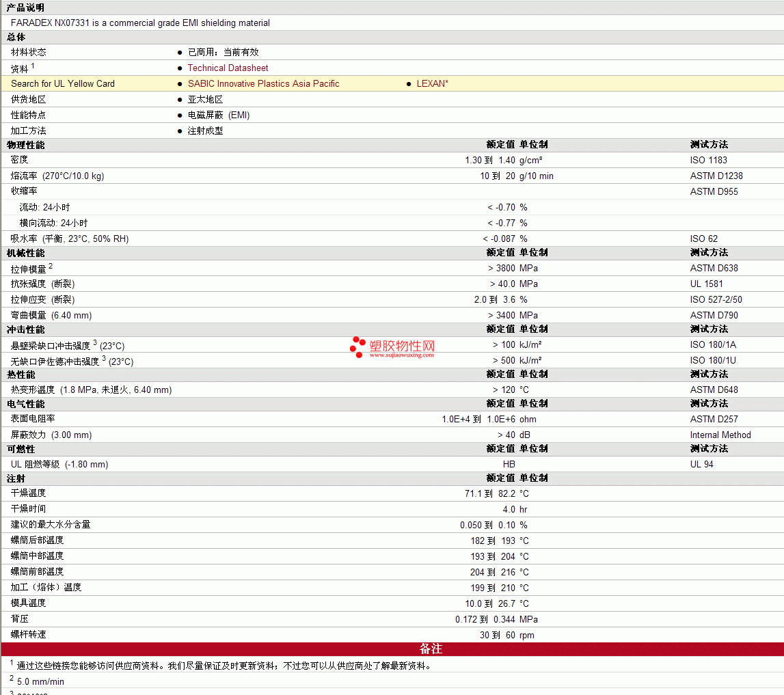Image resolution: width=784 pixels, height=695 pixels.
Task: Click the "Search for UL Yellow Card" label
Action: coord(63,83)
